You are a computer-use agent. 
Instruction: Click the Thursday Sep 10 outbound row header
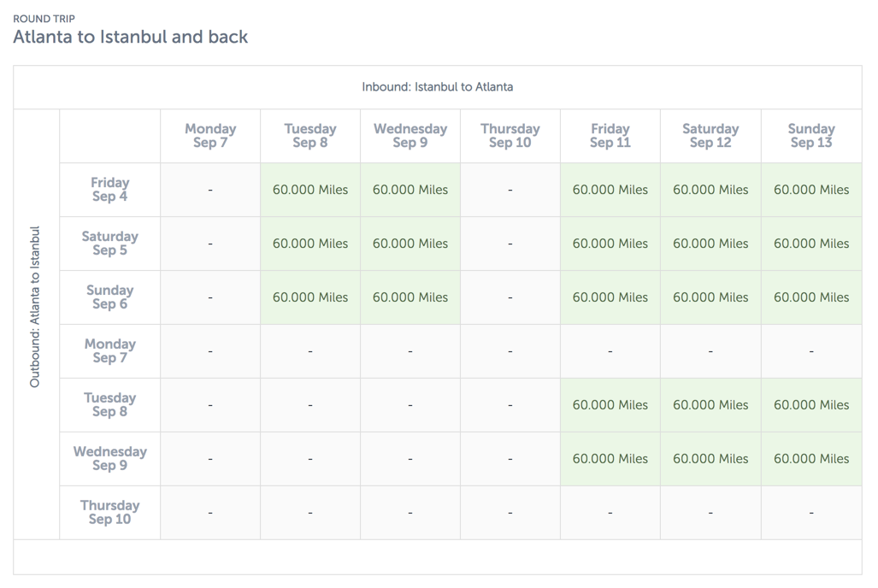tap(109, 513)
